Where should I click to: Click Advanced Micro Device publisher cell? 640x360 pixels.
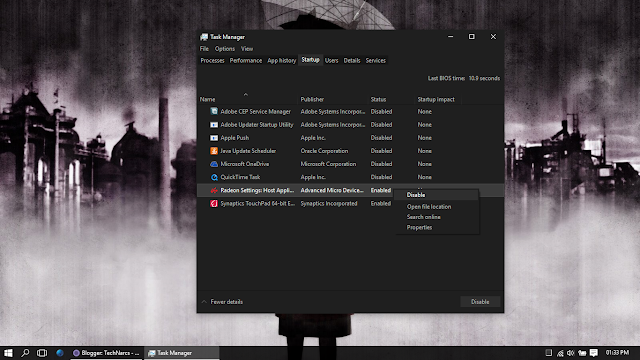click(x=332, y=190)
